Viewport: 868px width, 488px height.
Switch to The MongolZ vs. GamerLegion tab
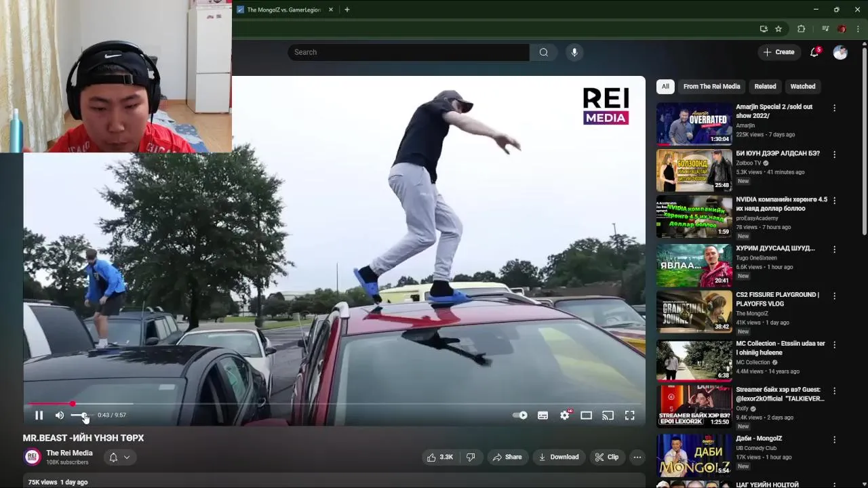tap(283, 10)
